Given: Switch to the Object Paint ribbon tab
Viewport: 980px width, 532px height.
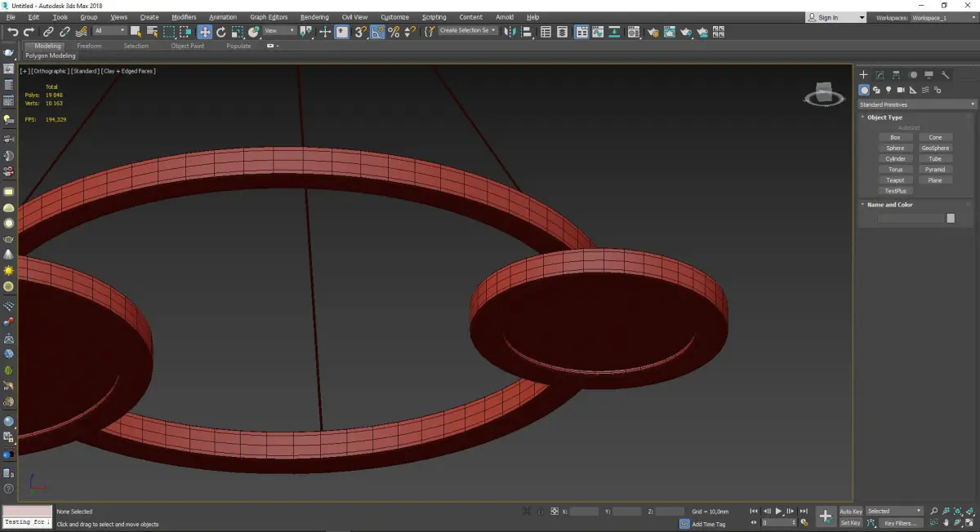Looking at the screenshot, I should (187, 46).
